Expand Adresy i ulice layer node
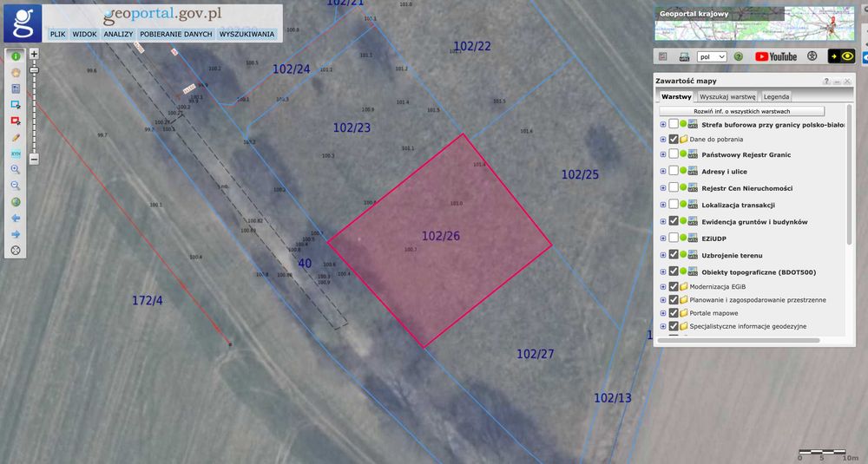Viewport: 868px width, 464px height. click(x=663, y=172)
